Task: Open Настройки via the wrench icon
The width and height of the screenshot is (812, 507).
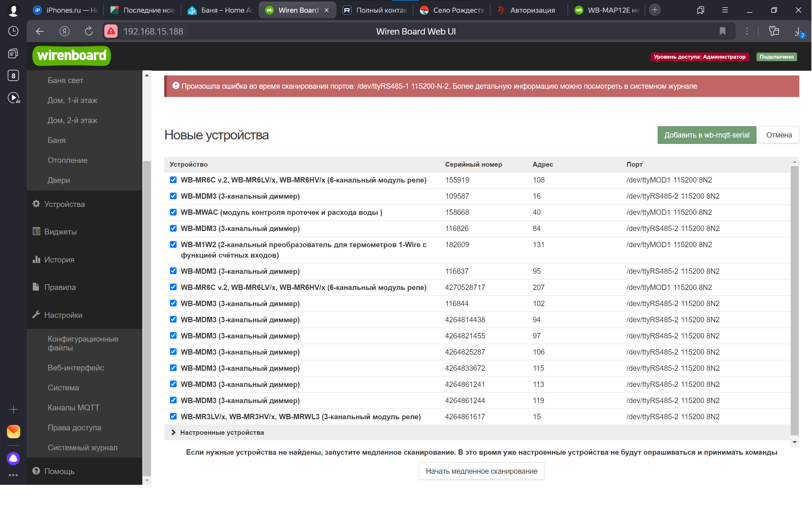Action: coord(63,315)
